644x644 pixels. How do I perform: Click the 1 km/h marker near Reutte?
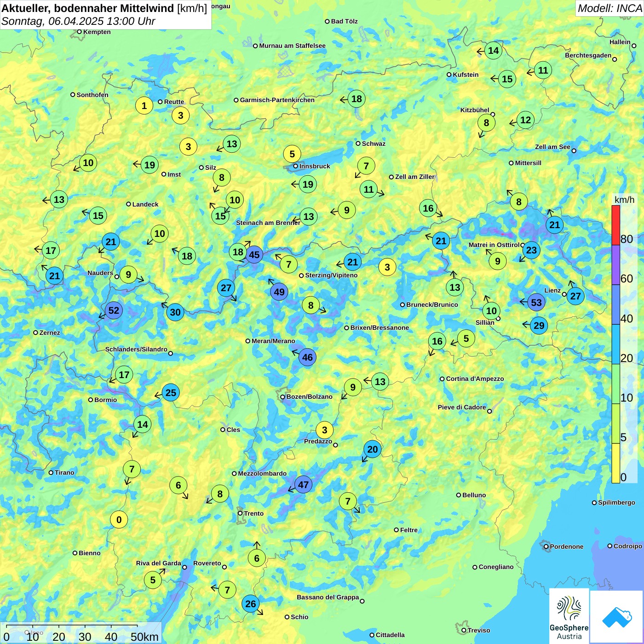(144, 105)
